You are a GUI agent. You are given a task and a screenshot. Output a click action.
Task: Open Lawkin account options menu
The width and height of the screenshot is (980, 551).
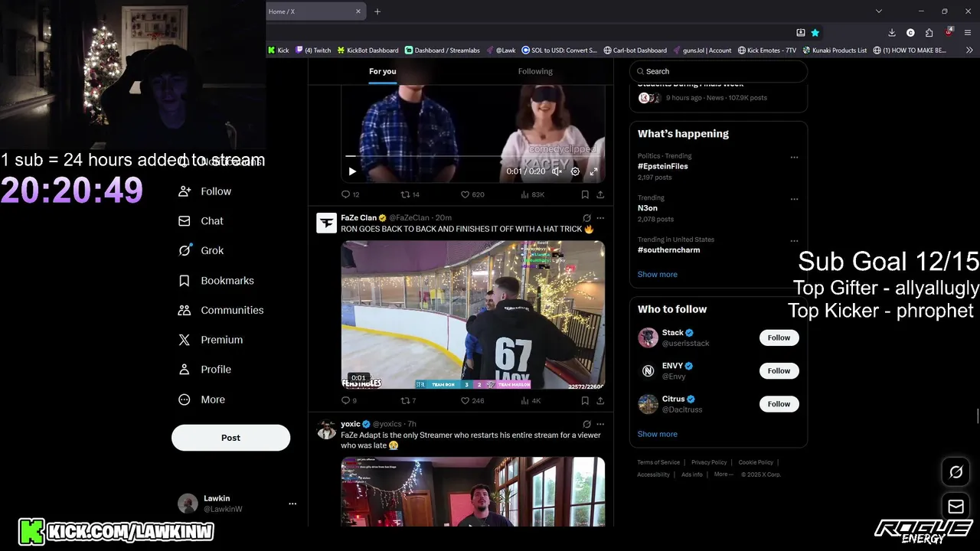coord(292,504)
